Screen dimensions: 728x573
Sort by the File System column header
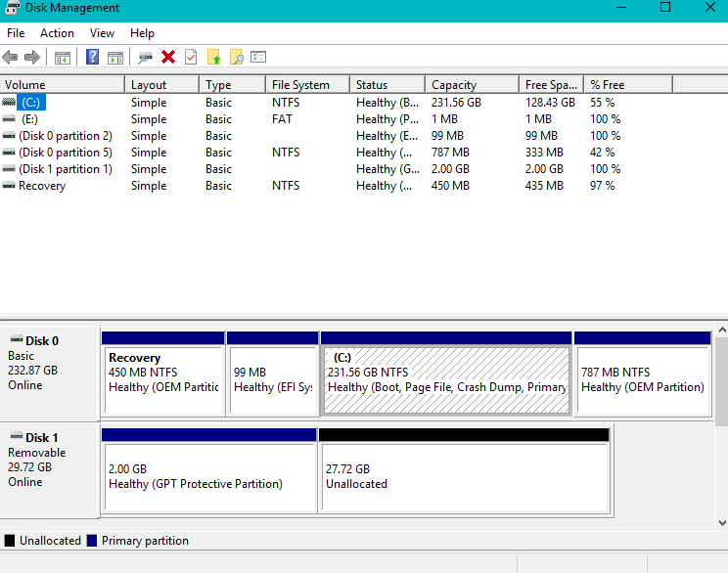click(308, 84)
